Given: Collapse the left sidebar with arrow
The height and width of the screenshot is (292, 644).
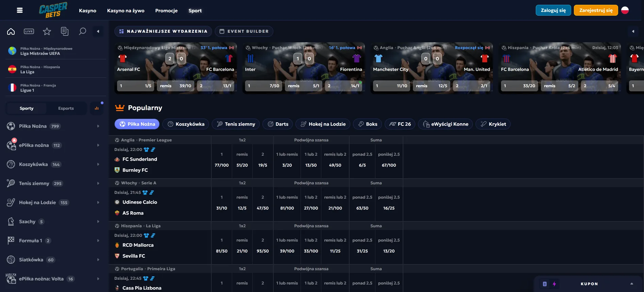Looking at the screenshot, I should pyautogui.click(x=98, y=31).
